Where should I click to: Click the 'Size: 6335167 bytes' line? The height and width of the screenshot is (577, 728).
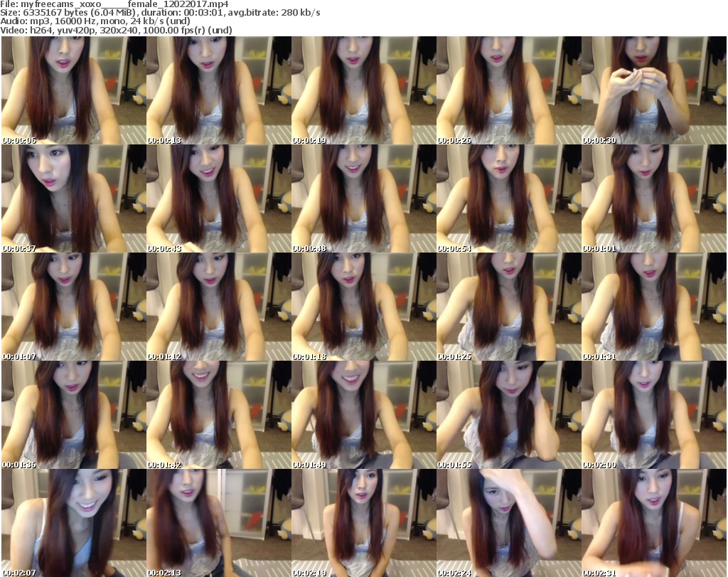pyautogui.click(x=160, y=13)
